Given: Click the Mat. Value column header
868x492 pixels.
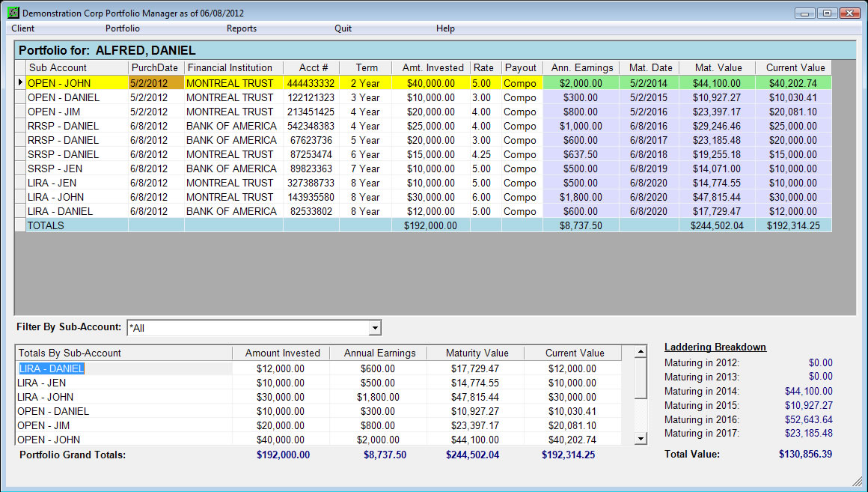Looking at the screenshot, I should [717, 67].
